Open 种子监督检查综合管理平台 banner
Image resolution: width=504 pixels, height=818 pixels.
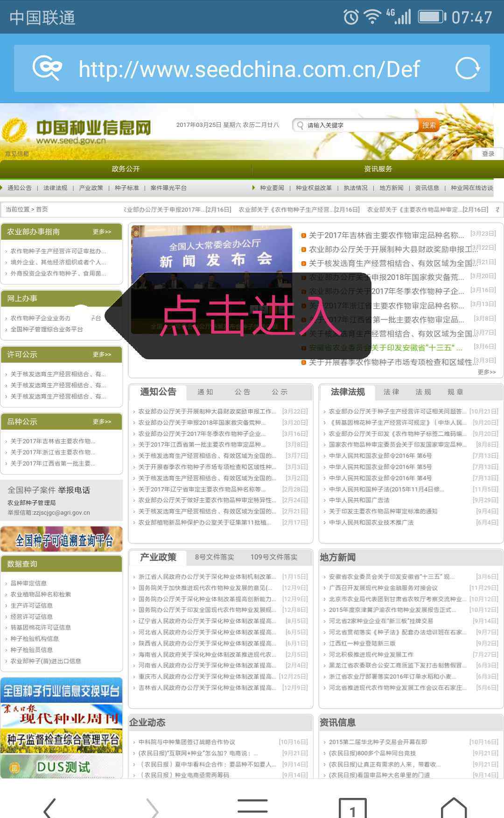(x=62, y=741)
